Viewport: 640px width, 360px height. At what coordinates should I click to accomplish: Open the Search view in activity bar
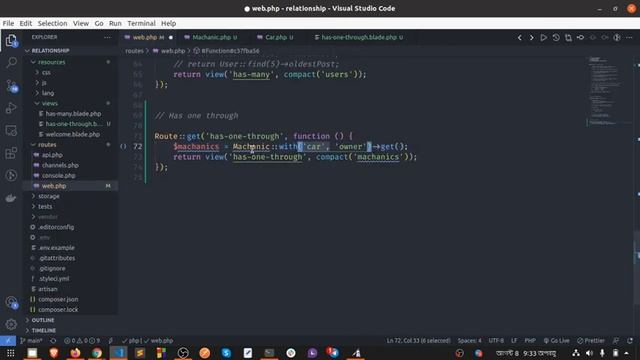click(x=11, y=62)
